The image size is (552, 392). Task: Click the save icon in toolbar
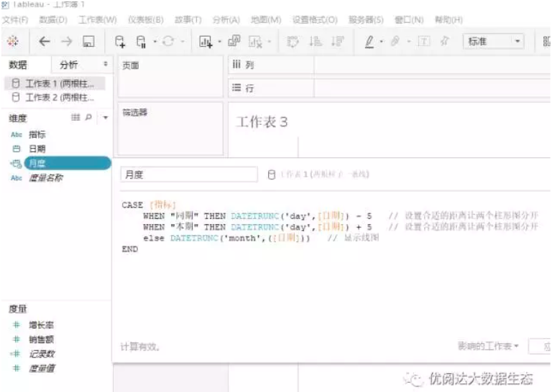(88, 42)
